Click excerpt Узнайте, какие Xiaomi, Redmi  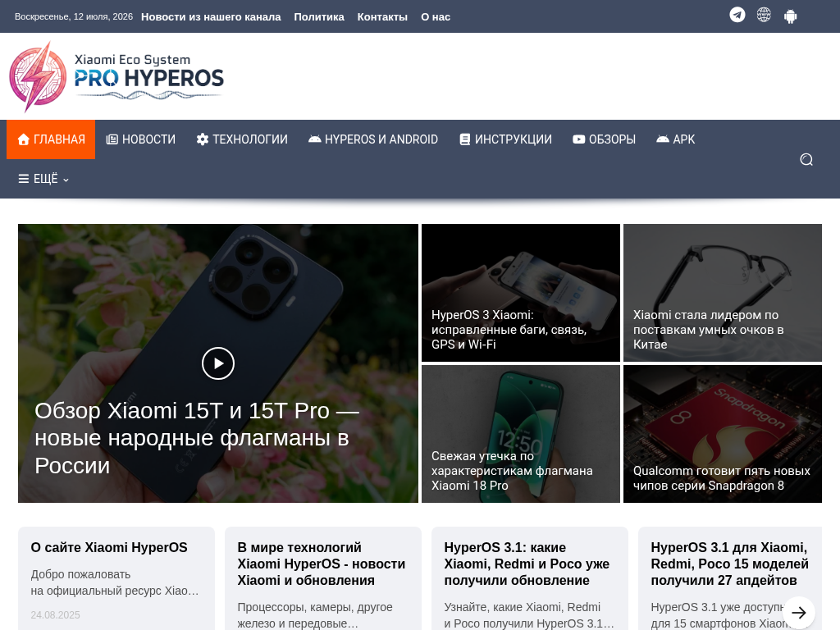tap(529, 615)
